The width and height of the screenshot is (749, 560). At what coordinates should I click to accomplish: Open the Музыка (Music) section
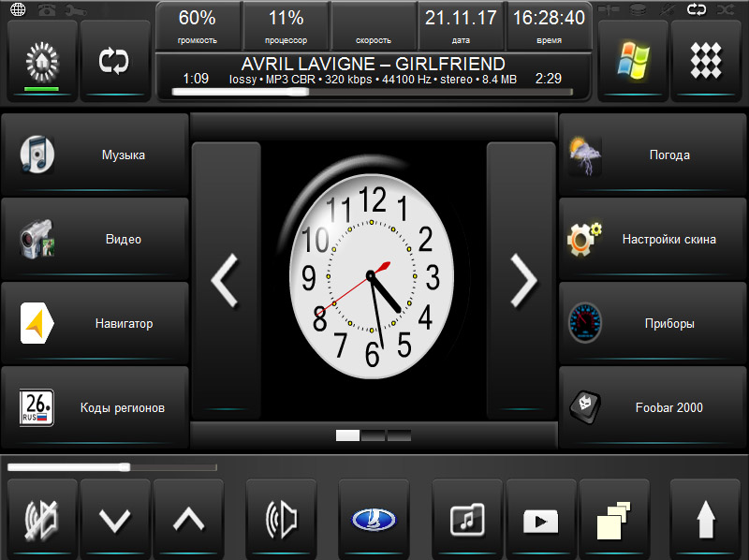click(95, 155)
